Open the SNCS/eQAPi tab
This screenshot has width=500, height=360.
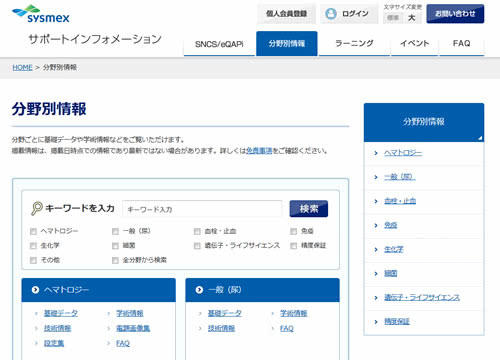click(x=219, y=44)
